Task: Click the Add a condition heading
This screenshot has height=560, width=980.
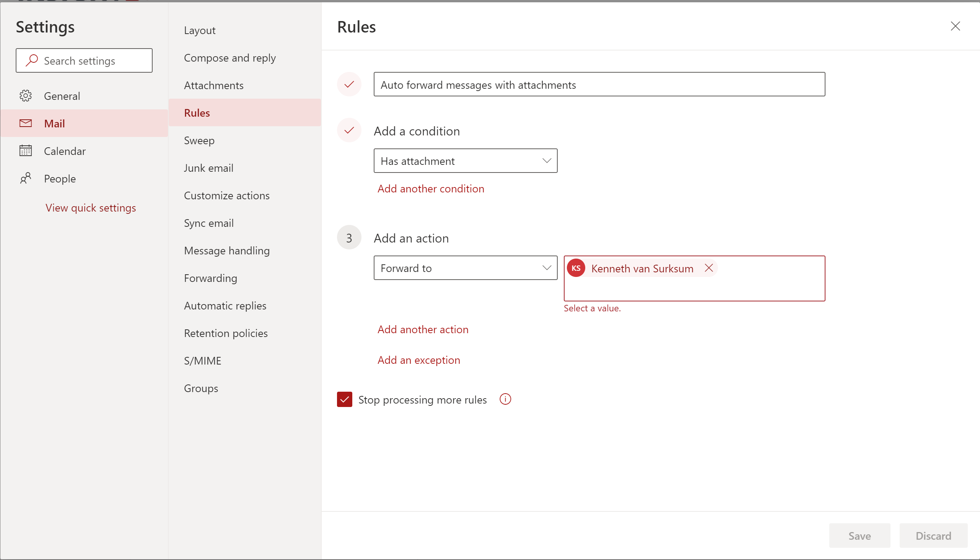Action: click(x=417, y=131)
